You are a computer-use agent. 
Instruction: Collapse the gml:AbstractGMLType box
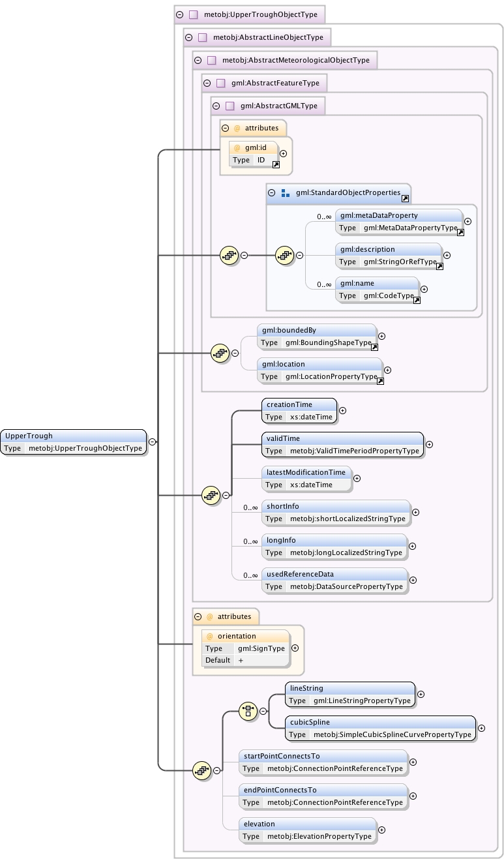tap(216, 106)
